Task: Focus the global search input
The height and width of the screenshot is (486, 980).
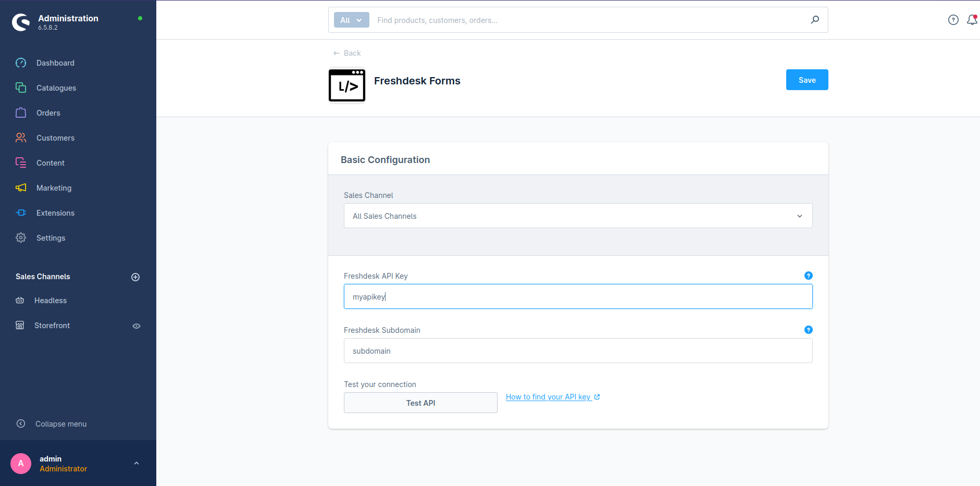Action: pos(589,20)
